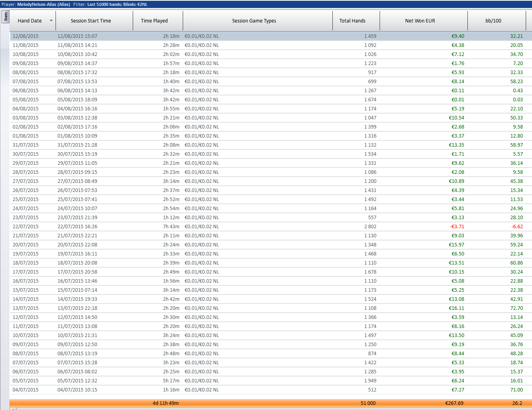The height and width of the screenshot is (410, 532).
Task: Click the summary total hands 51 000
Action: 368,403
